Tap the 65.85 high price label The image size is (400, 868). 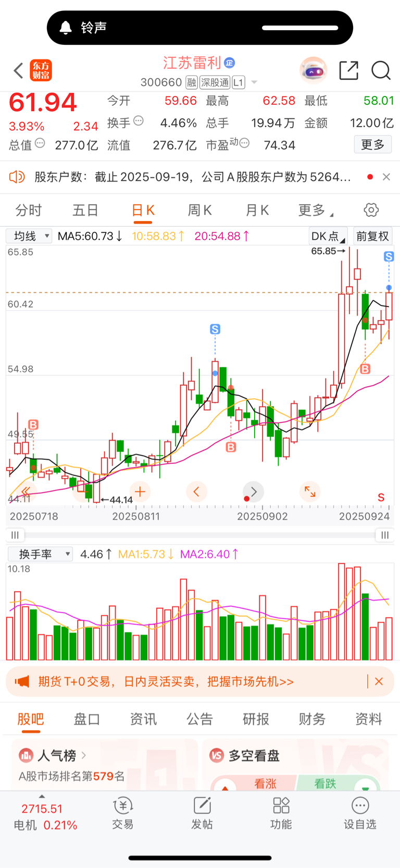point(328,251)
